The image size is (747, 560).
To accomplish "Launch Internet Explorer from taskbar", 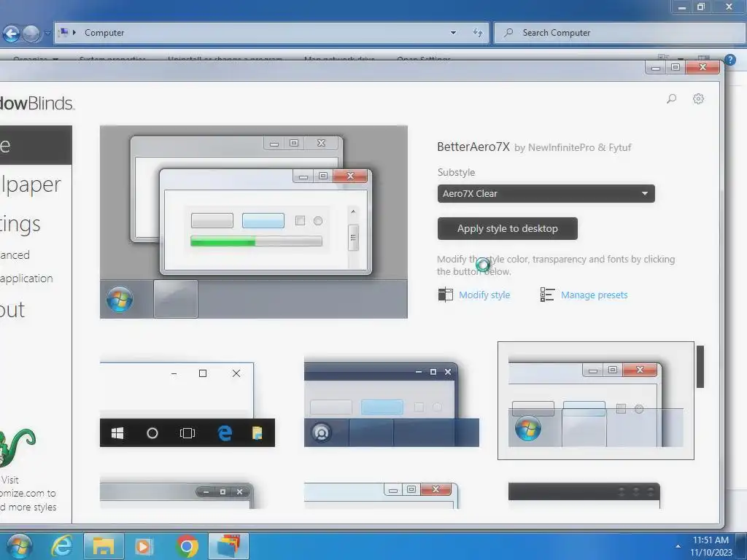I will tap(62, 546).
